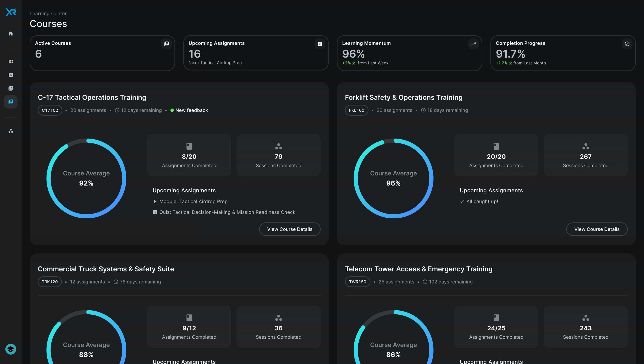Open the C-17 Tactical Operations Training title
The image size is (644, 364).
[92, 97]
